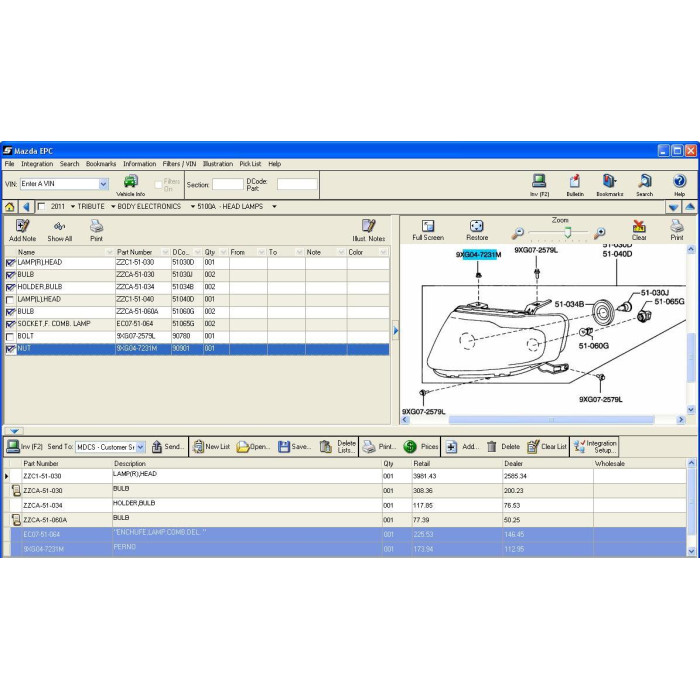Open the Bulletin icon
This screenshot has height=700, width=700.
[x=575, y=185]
